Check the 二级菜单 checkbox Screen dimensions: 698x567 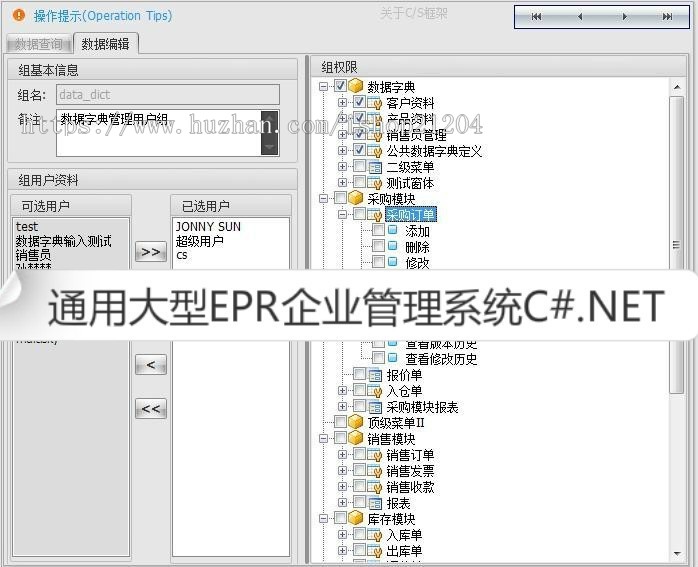pos(359,166)
